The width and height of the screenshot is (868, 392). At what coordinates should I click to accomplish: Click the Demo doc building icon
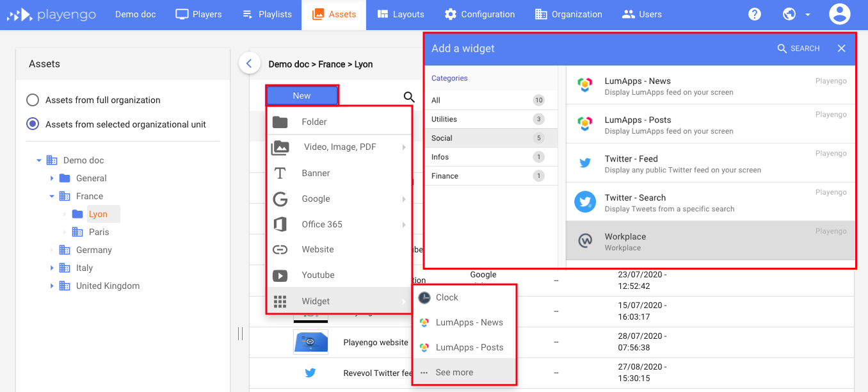coord(52,160)
